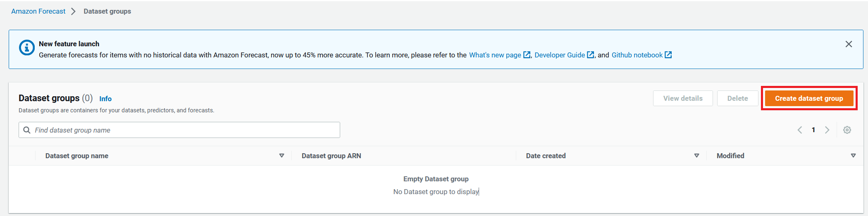Go to previous page with left chevron
Image resolution: width=868 pixels, height=216 pixels.
click(x=800, y=130)
